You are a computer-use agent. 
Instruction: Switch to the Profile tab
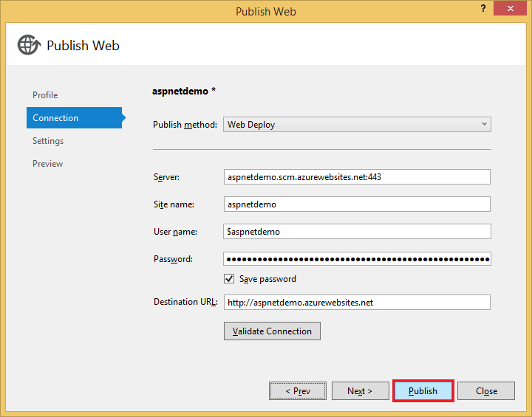coord(45,95)
